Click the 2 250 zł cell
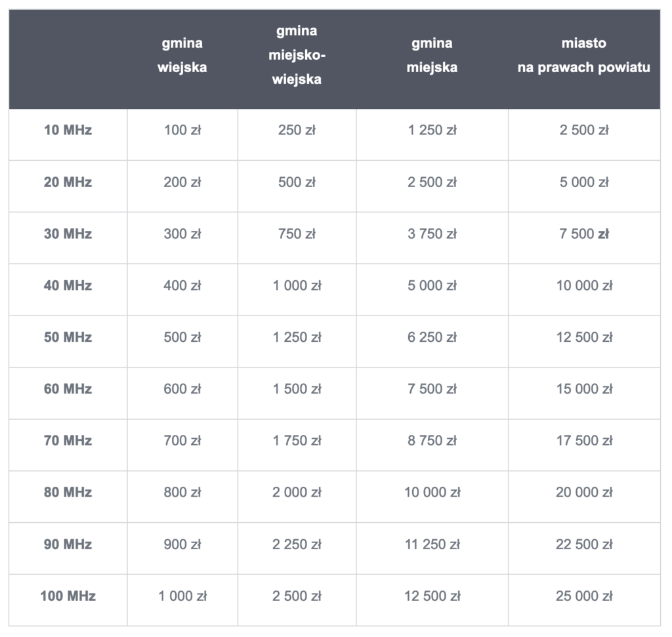 click(x=297, y=545)
